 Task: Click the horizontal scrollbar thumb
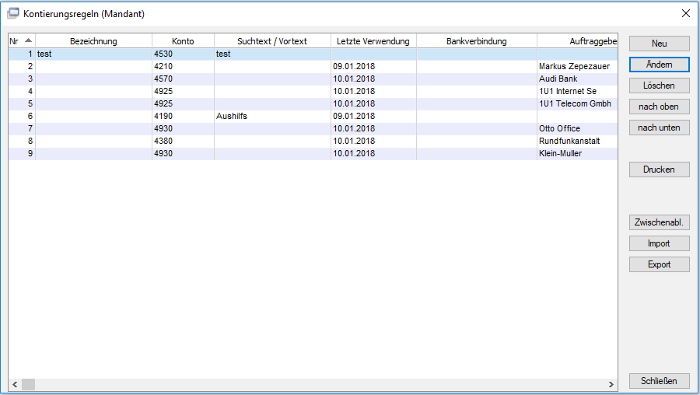pyautogui.click(x=28, y=384)
